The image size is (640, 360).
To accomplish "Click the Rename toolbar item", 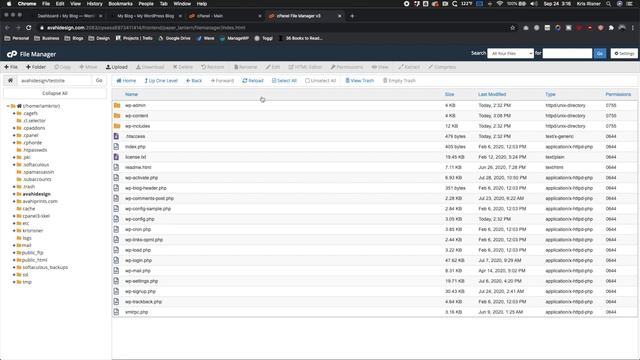I will 245,67.
